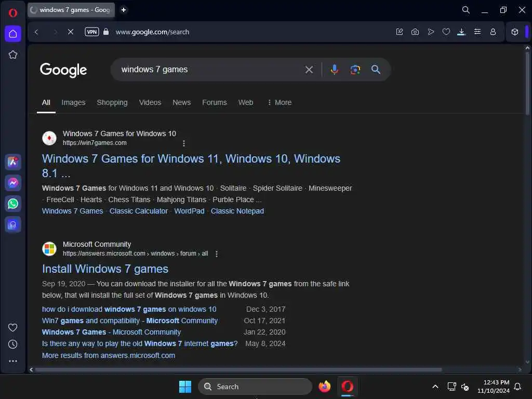Expand the More search filters menu
The image size is (532, 399).
(279, 102)
